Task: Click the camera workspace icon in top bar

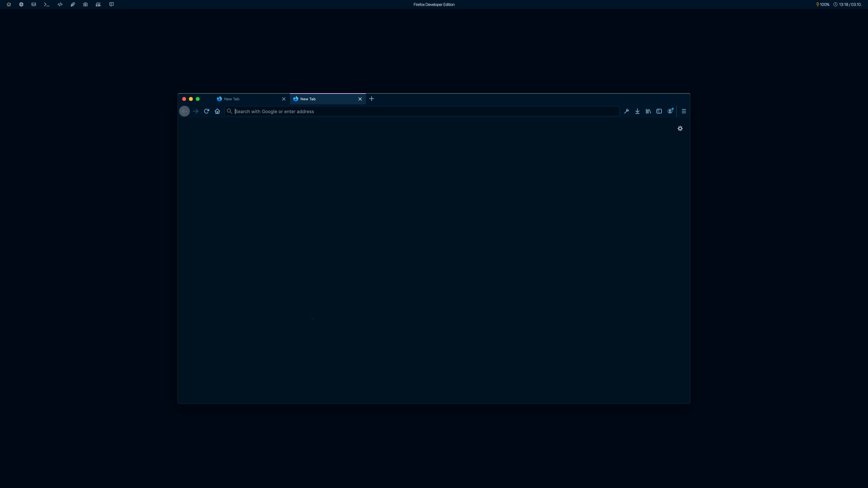Action: pos(85,4)
